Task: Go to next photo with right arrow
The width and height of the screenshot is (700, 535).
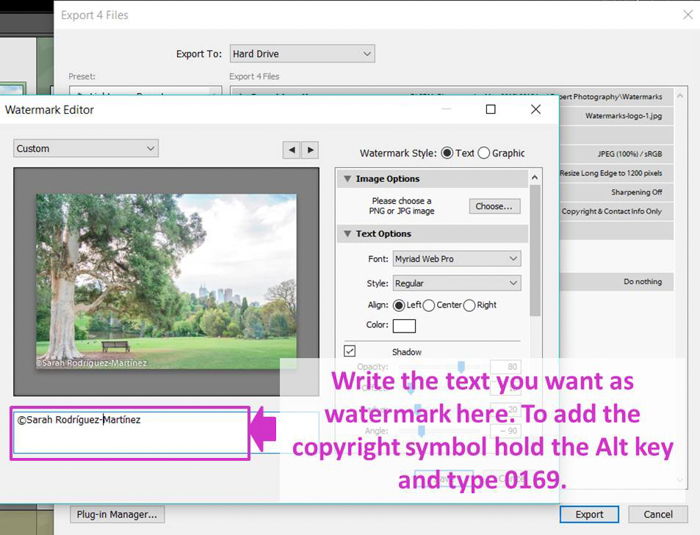Action: coord(310,149)
